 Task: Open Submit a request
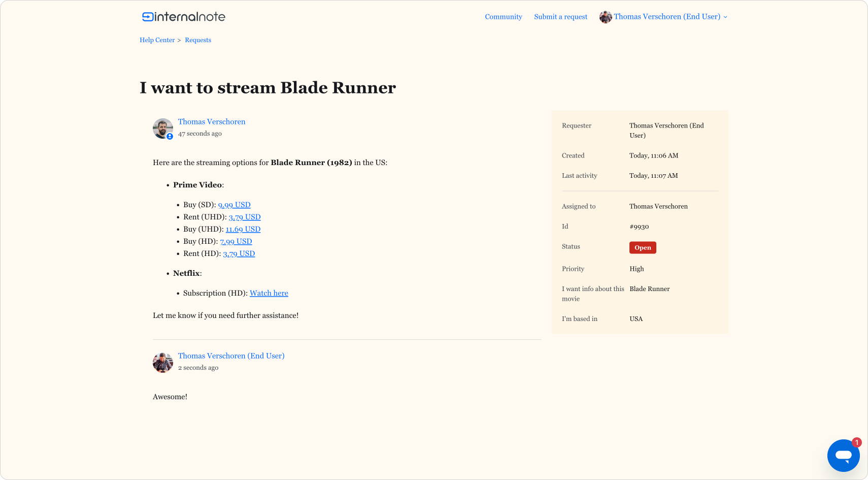560,17
